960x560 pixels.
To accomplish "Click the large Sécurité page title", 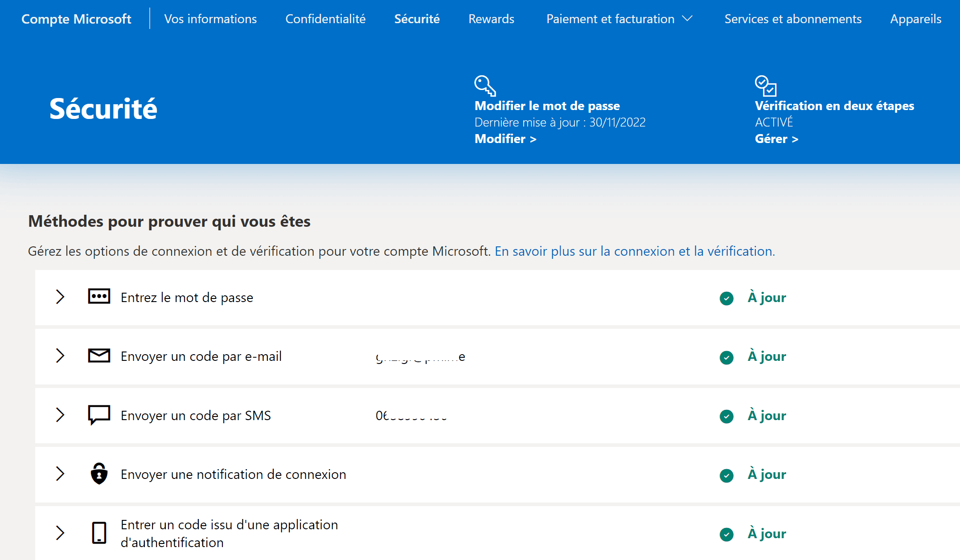I will click(x=103, y=108).
